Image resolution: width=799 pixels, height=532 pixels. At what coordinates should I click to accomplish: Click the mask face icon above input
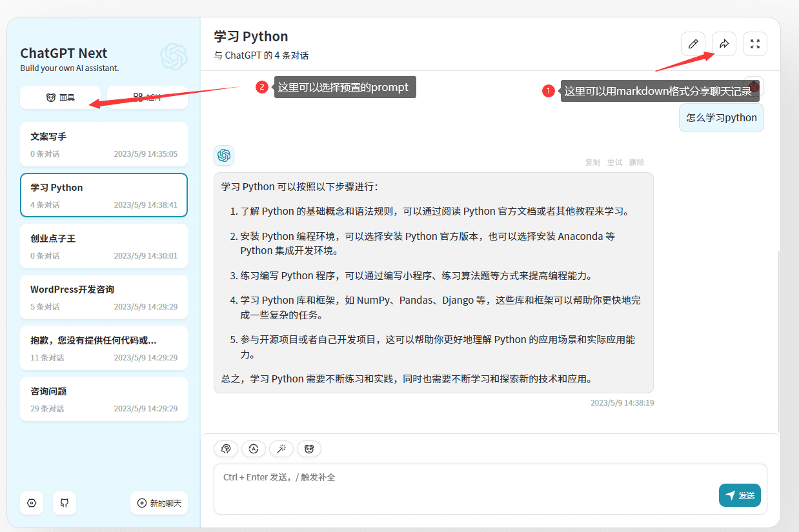pos(309,449)
